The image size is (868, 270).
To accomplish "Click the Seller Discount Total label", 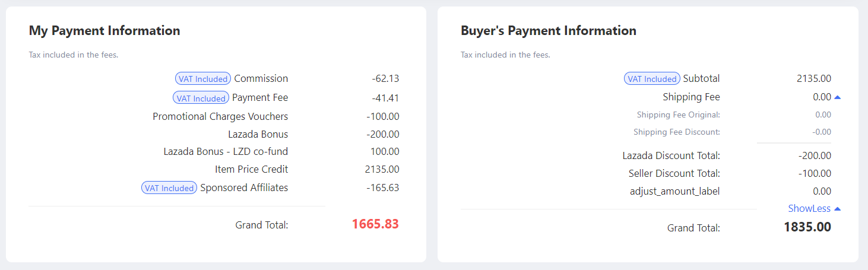I will [x=674, y=173].
